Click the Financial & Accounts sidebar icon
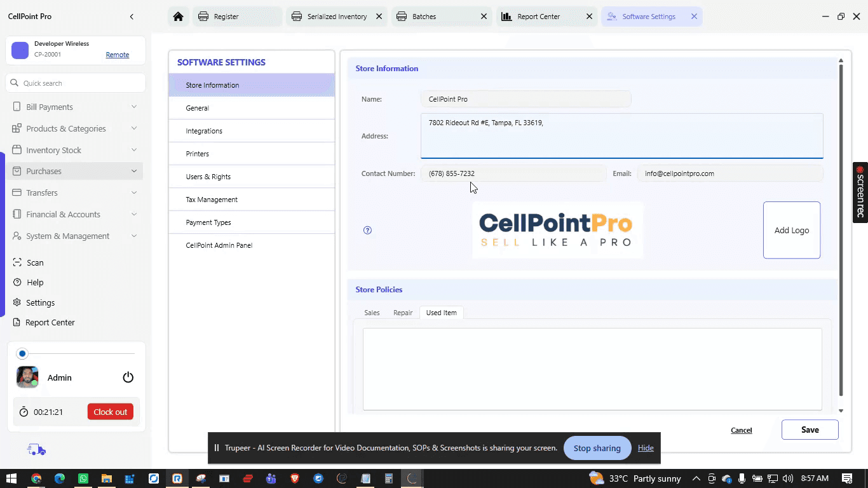This screenshot has width=868, height=488. pyautogui.click(x=17, y=214)
